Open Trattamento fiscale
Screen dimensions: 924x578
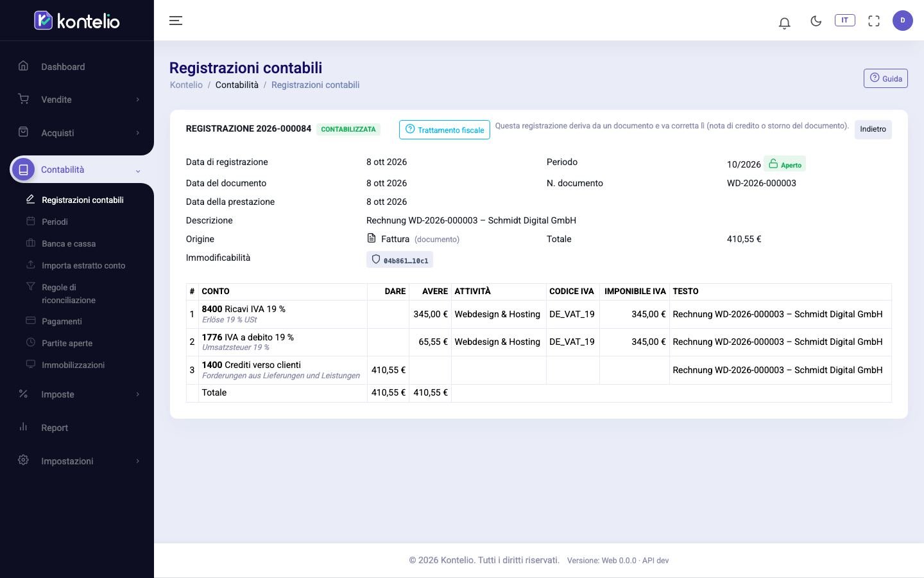coord(444,130)
